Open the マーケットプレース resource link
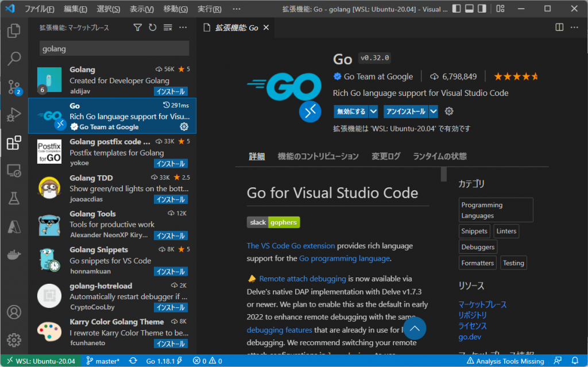Viewport: 588px width, 367px height. [482, 304]
